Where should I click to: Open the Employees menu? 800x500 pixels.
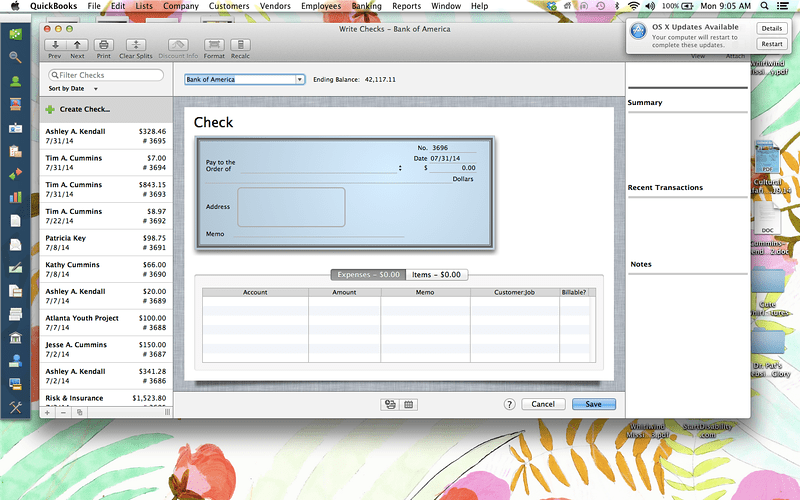pyautogui.click(x=321, y=6)
